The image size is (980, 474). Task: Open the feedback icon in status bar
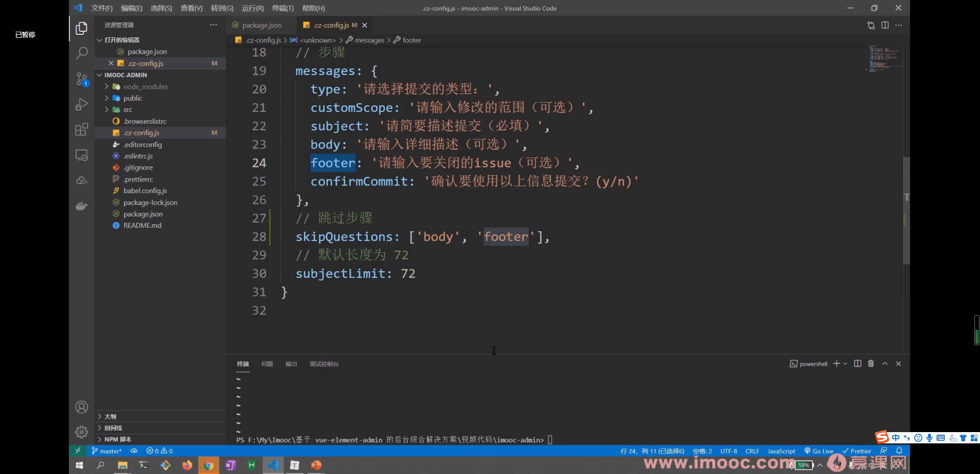(x=884, y=451)
